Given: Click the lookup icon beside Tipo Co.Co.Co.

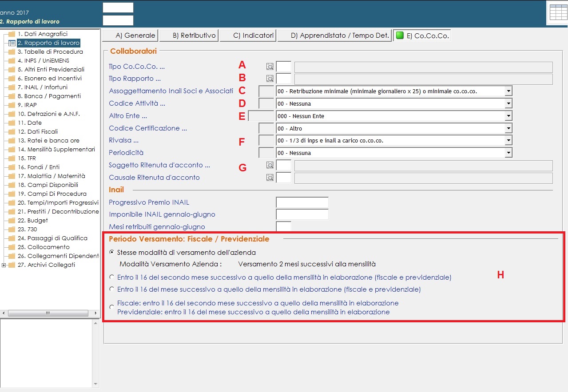Looking at the screenshot, I should click(270, 67).
